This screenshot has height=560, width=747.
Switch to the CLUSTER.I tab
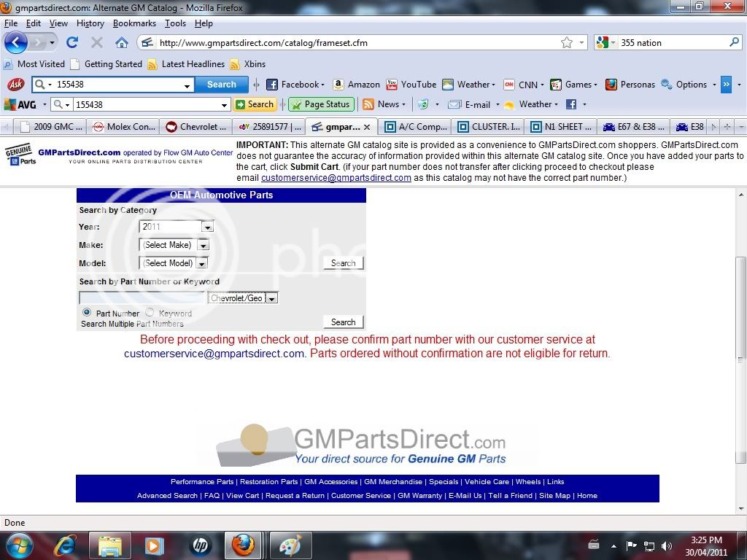(489, 126)
